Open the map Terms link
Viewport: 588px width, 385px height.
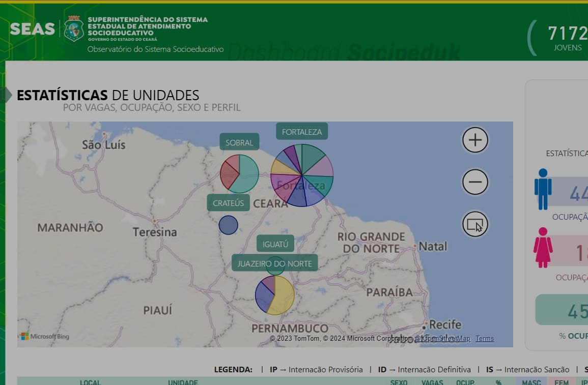pos(485,339)
